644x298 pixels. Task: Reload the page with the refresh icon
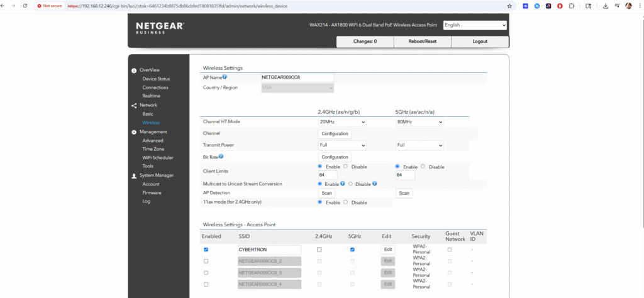coord(25,6)
